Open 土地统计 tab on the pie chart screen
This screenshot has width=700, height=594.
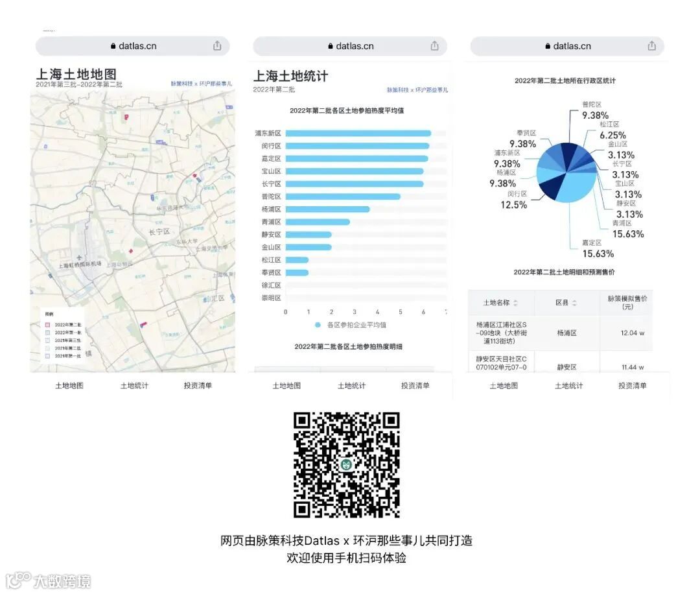pos(569,385)
